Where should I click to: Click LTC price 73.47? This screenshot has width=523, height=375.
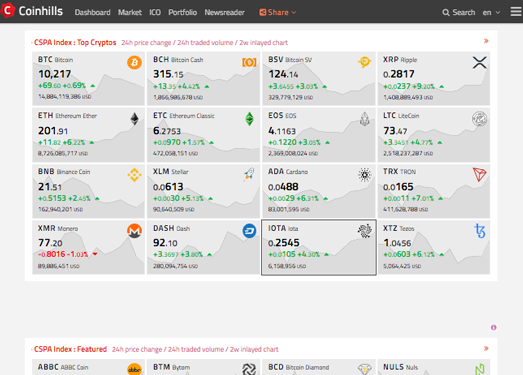click(x=395, y=131)
